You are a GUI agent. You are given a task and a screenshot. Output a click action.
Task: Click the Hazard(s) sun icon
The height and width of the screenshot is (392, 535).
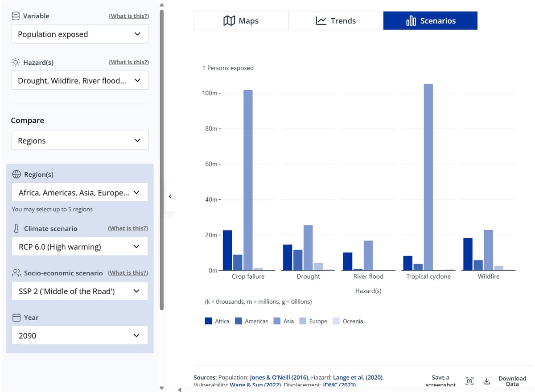pyautogui.click(x=15, y=62)
